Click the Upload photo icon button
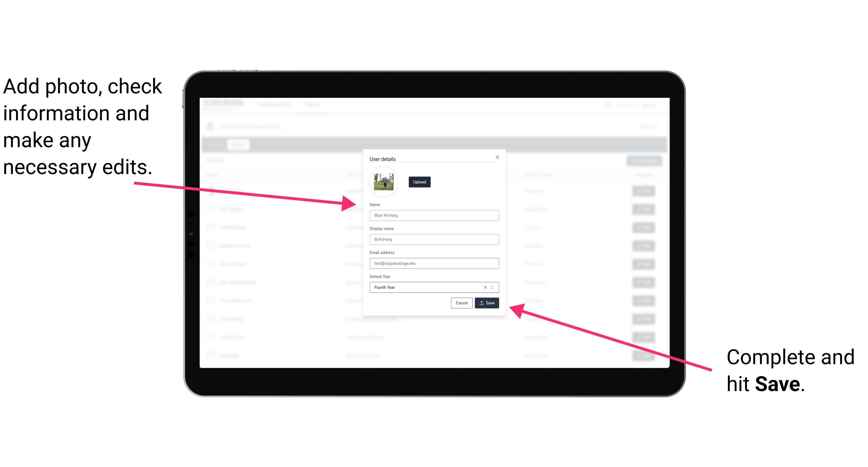Image resolution: width=868 pixels, height=467 pixels. 419,182
